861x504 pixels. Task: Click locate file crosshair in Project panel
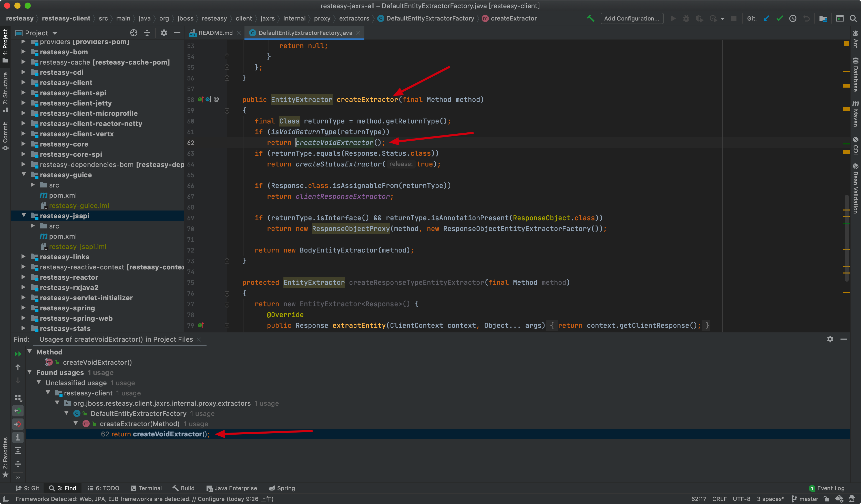pyautogui.click(x=134, y=33)
